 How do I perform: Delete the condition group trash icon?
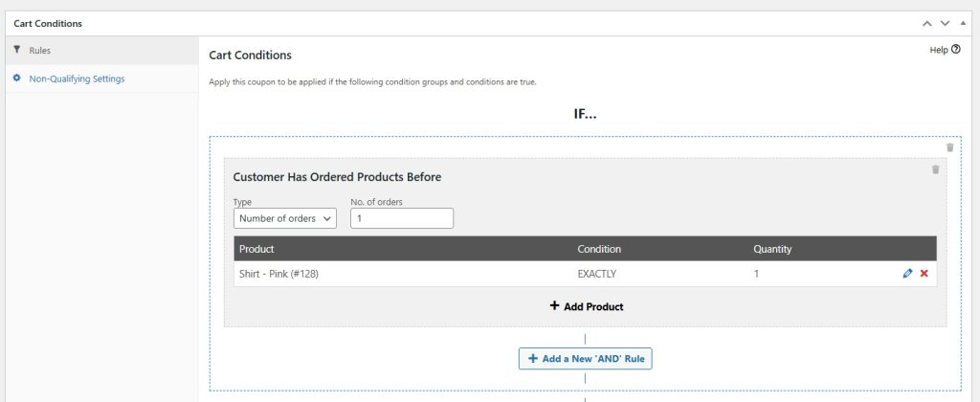950,147
